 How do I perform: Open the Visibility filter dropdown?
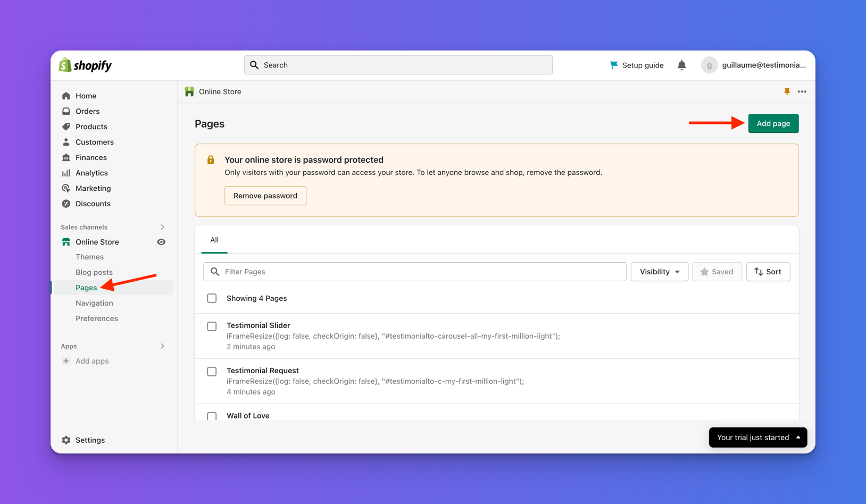[x=659, y=272]
